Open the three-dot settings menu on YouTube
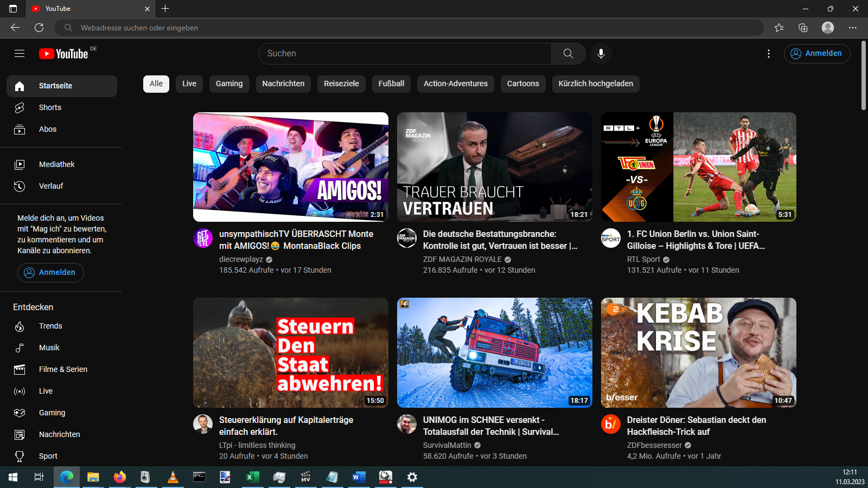Viewport: 868px width, 488px height. (x=769, y=54)
